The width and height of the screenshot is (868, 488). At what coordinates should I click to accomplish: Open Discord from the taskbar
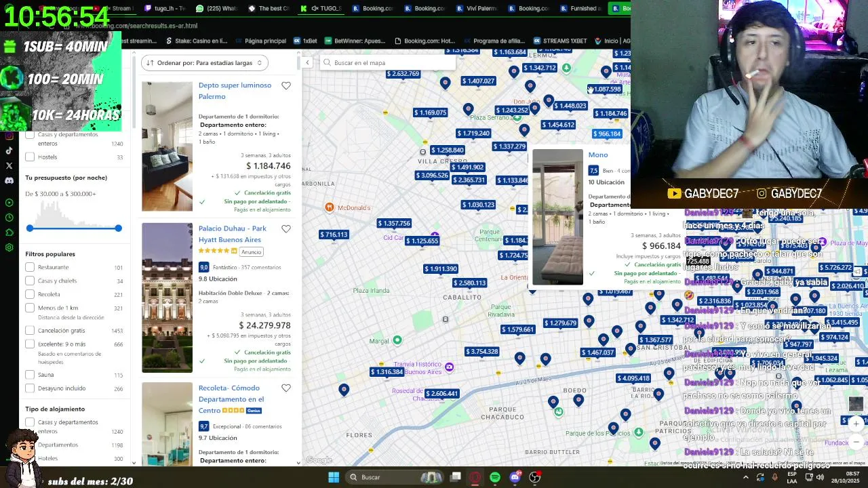(515, 477)
